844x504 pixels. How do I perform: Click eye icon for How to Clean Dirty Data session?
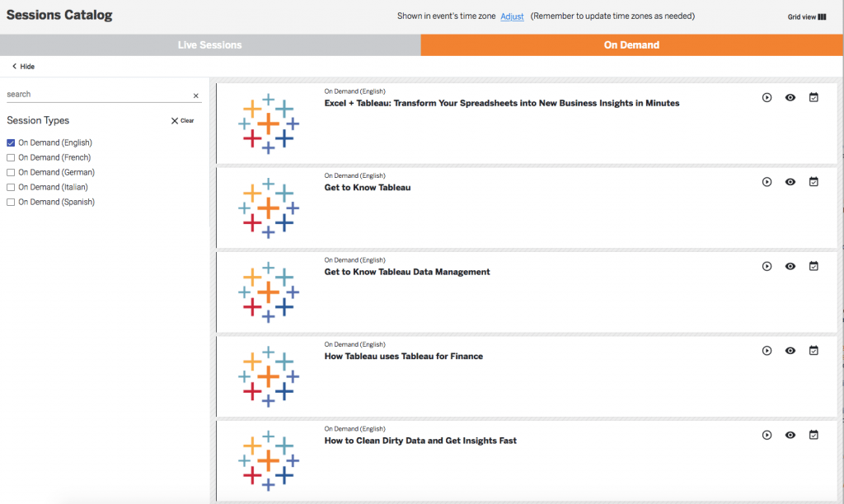[x=790, y=435]
